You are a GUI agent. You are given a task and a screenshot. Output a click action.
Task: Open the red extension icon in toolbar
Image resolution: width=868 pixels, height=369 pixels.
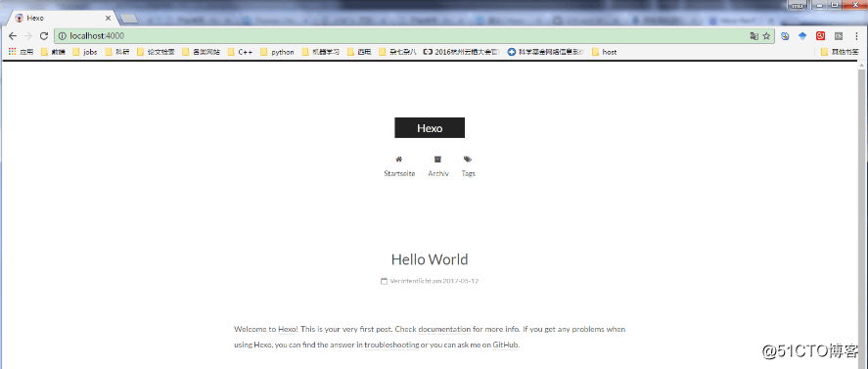821,36
